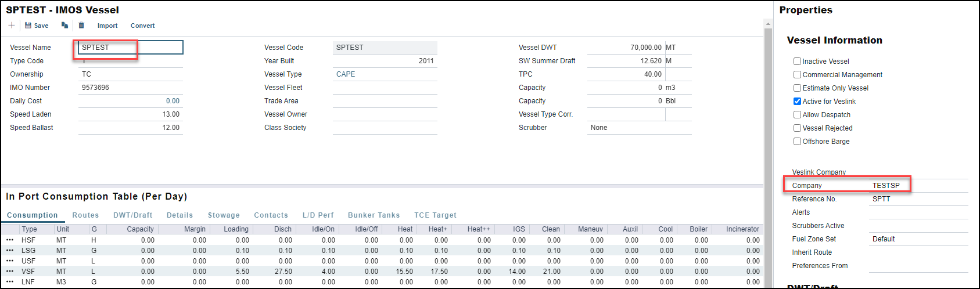
Task: Click the Save floppy disk icon
Action: pyautogui.click(x=28, y=26)
